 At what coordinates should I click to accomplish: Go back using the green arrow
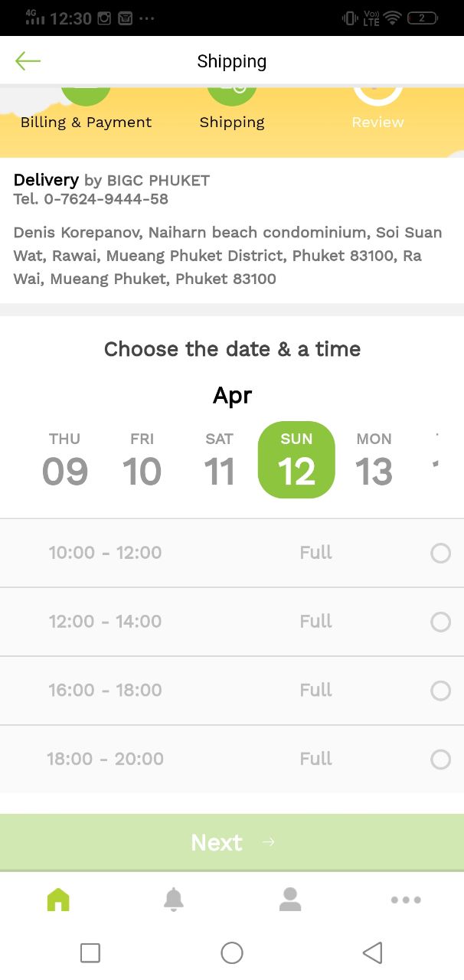tap(28, 61)
